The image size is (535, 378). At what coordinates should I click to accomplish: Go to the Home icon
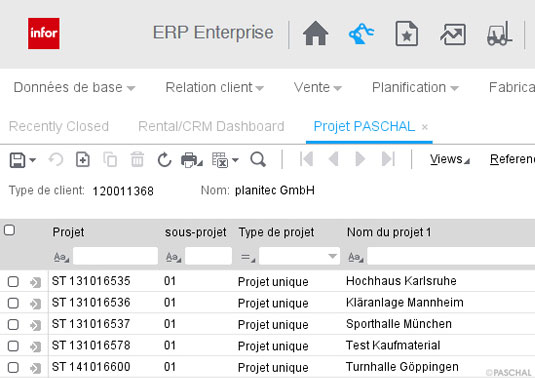[x=315, y=33]
